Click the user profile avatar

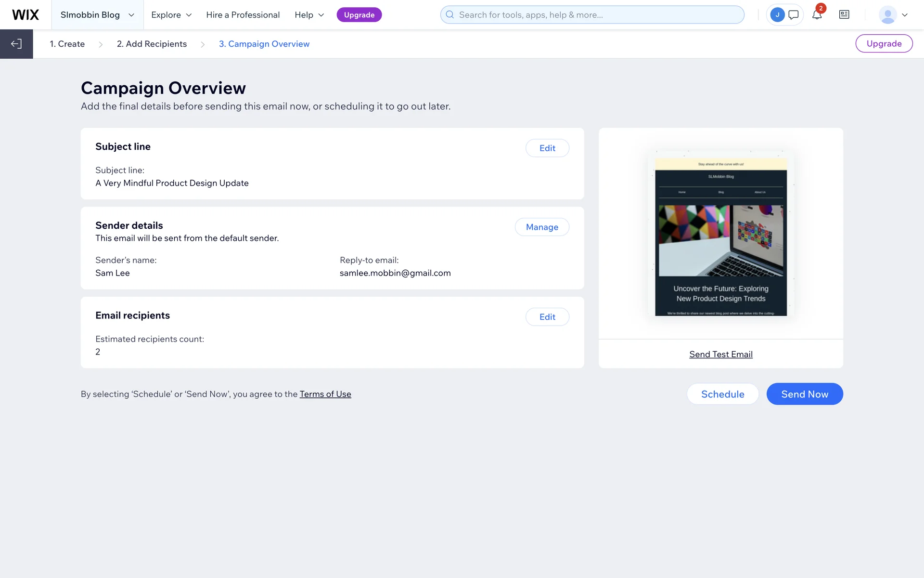(887, 15)
